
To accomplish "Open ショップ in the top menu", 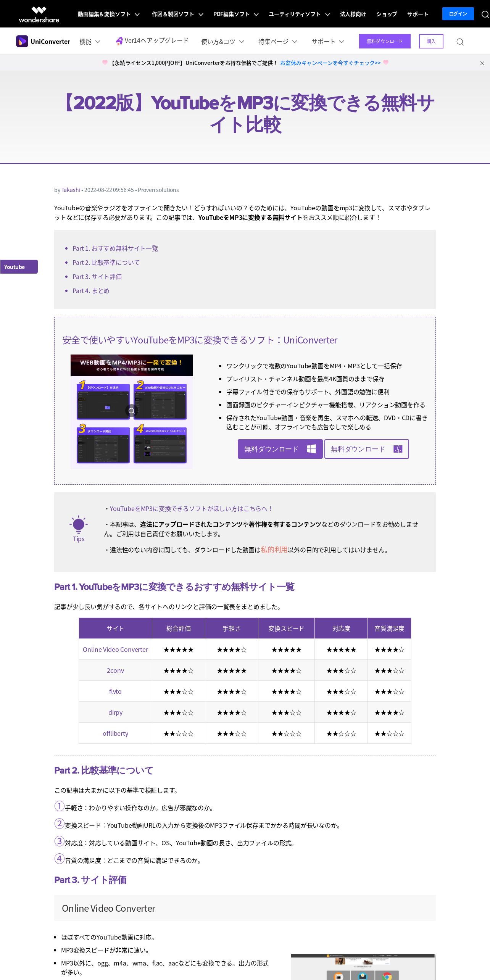I will [x=387, y=14].
